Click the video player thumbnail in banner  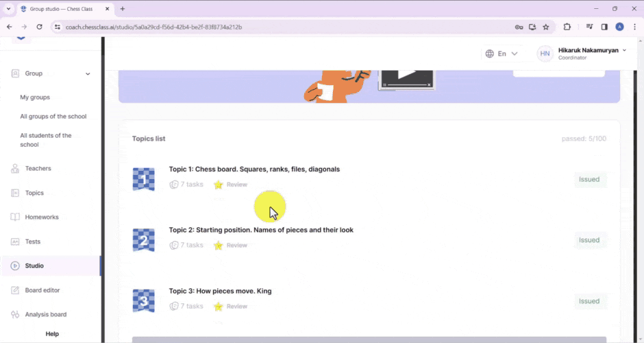coord(406,80)
